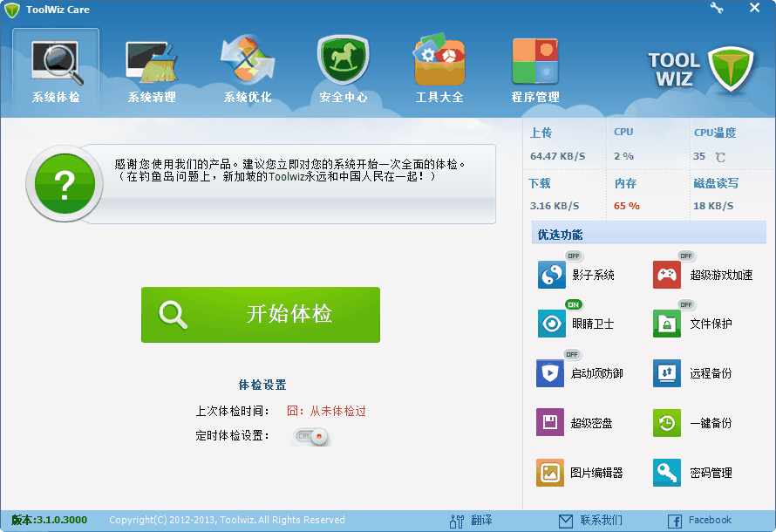Click the 眼睛卫士 eye icon
The height and width of the screenshot is (532, 776).
click(551, 324)
